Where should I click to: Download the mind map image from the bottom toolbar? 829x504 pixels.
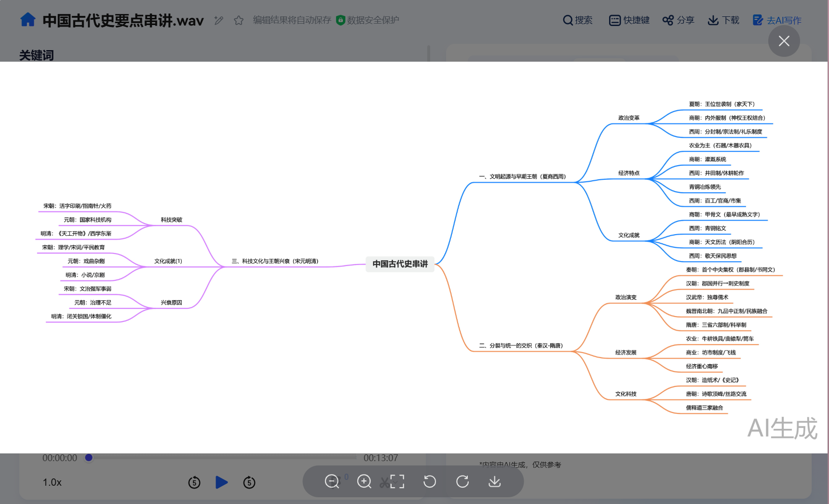click(x=495, y=481)
